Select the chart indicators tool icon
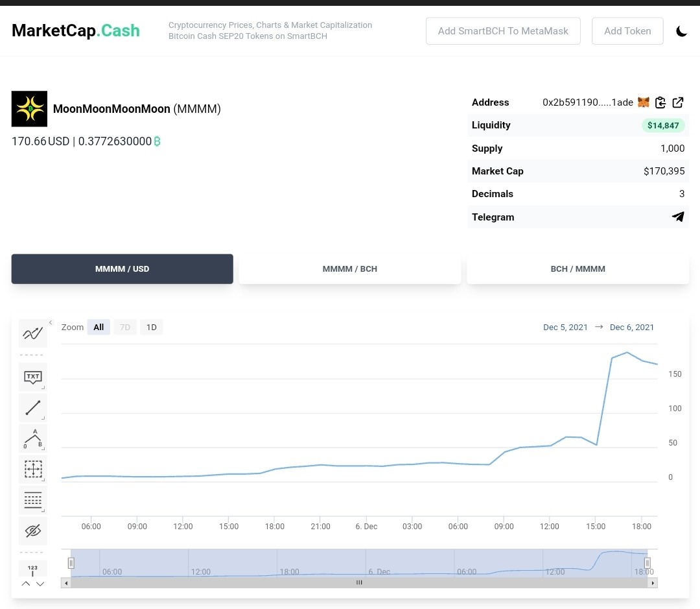Screen dimensions: 700x609 point(33,333)
